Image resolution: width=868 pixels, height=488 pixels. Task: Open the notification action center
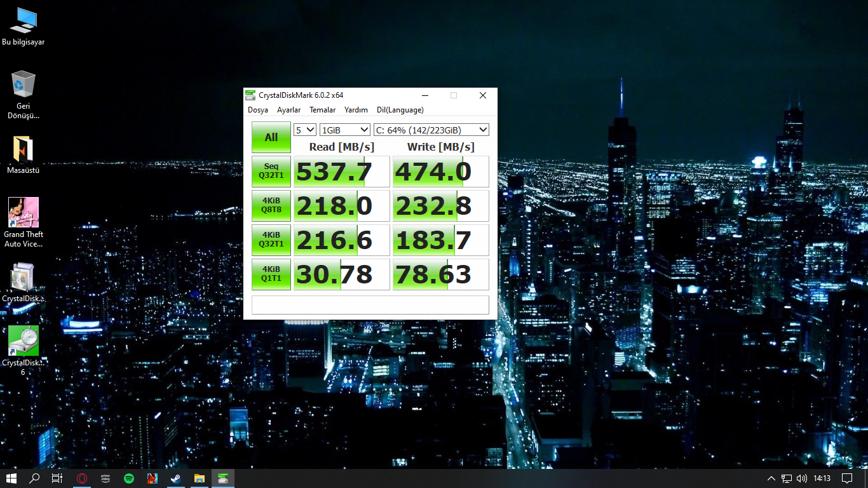(x=847, y=478)
